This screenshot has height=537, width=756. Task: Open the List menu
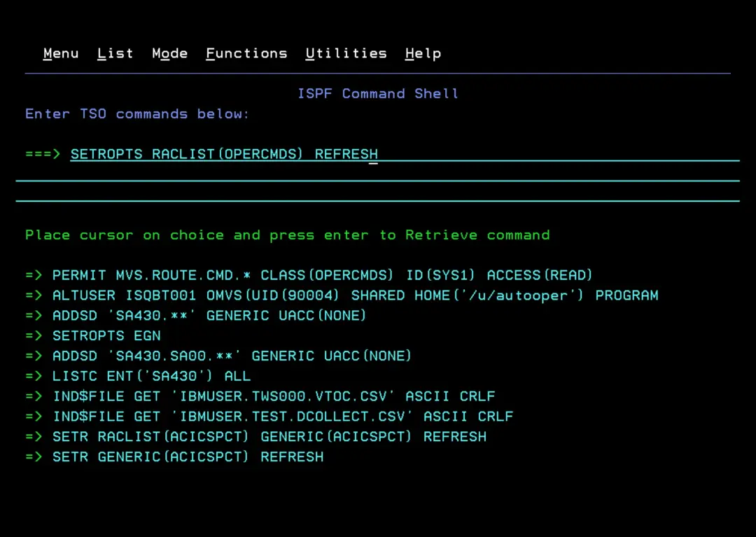click(115, 53)
